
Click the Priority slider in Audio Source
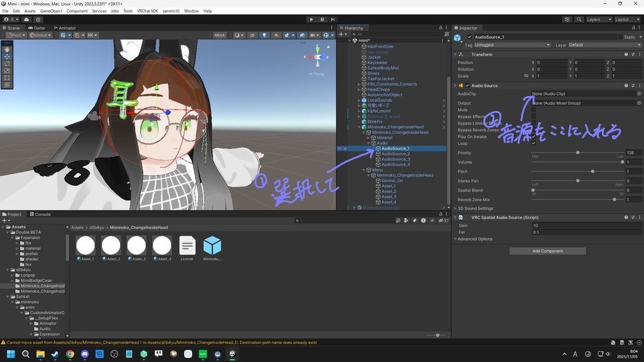point(578,153)
